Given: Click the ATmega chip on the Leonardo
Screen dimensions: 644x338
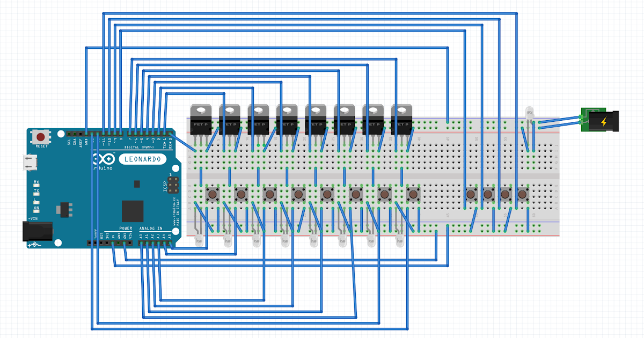Looking at the screenshot, I should (x=133, y=210).
